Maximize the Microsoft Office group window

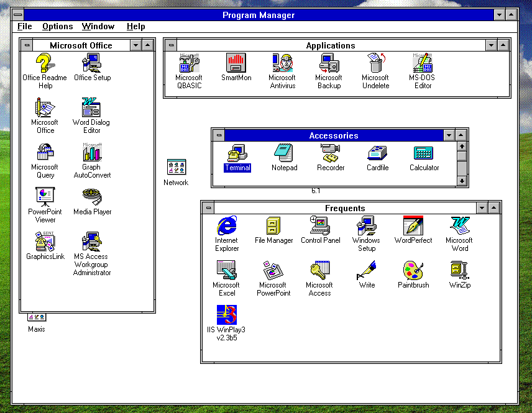pyautogui.click(x=148, y=45)
